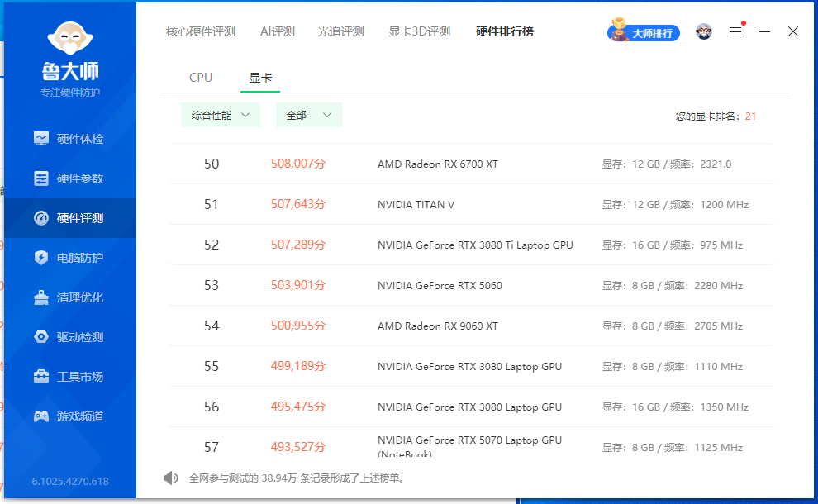Click the 16 GB / 1350 MHz spec text
This screenshot has height=504, width=818.
tap(675, 407)
